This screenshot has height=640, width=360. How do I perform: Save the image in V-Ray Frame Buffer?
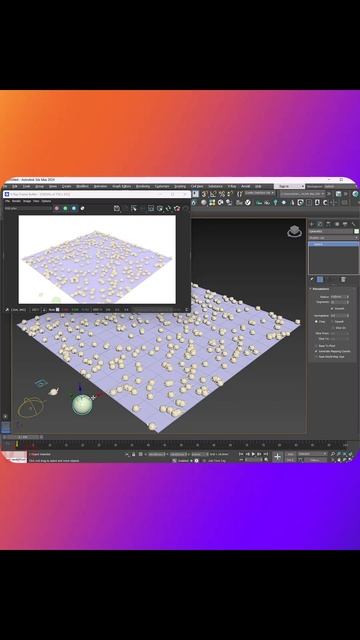pyautogui.click(x=117, y=208)
